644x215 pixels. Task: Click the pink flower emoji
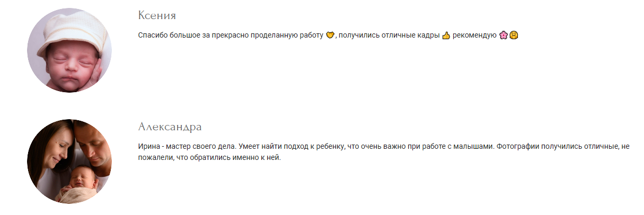504,35
